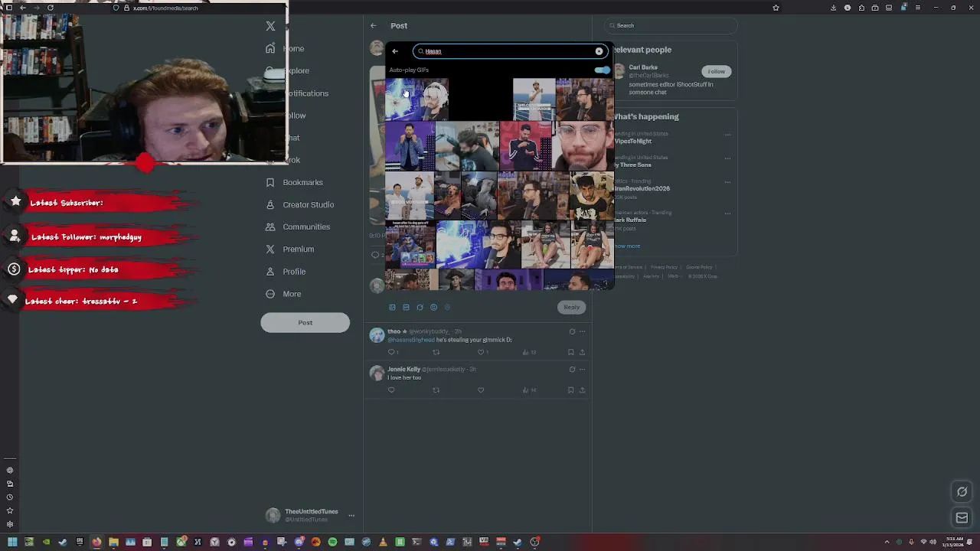
Task: Click the X logo in sidebar
Action: (x=270, y=26)
